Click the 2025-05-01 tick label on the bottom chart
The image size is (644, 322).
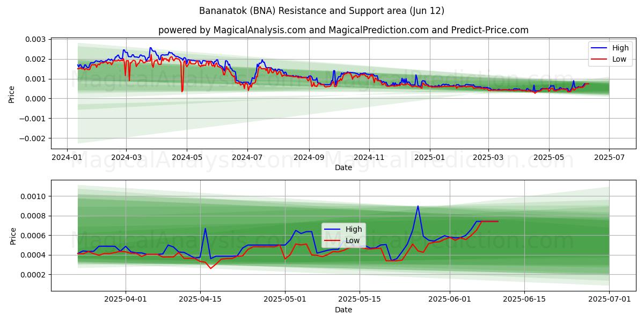coord(285,299)
